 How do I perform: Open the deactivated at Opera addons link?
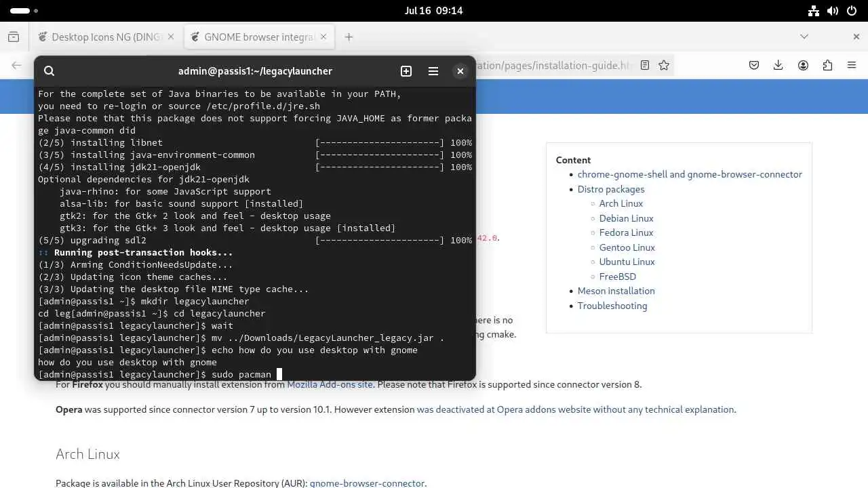click(x=575, y=409)
